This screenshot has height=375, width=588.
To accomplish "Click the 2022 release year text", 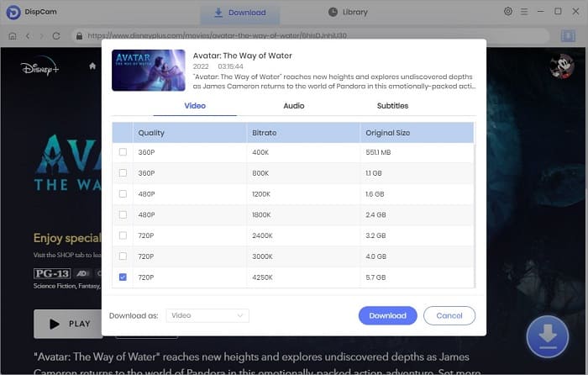I will 201,66.
